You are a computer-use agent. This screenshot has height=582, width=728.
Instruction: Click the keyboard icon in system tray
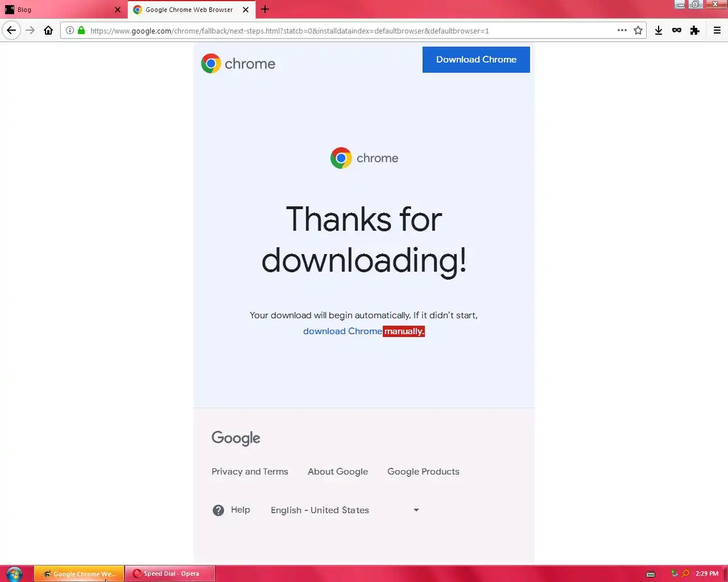tap(651, 574)
